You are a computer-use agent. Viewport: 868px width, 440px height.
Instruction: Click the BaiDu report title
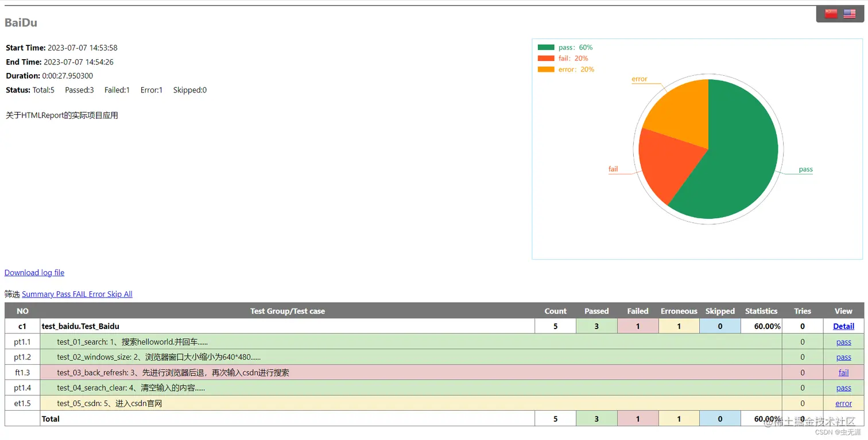click(x=21, y=23)
